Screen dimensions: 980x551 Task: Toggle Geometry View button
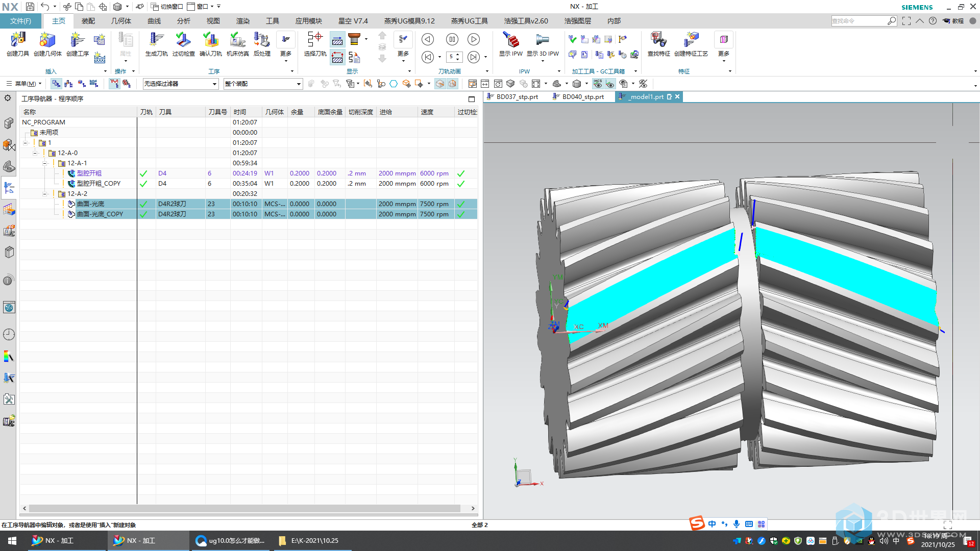pos(81,84)
